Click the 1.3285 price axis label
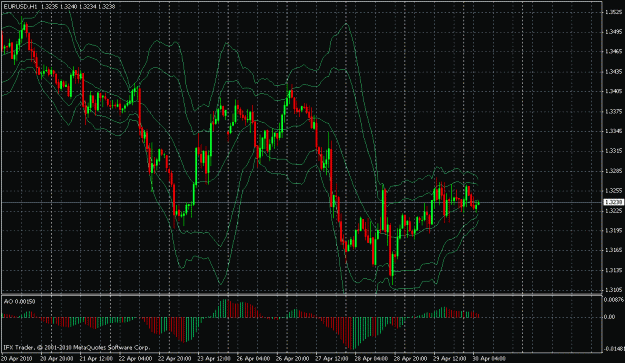Viewport: 625px width, 363px height. point(613,171)
